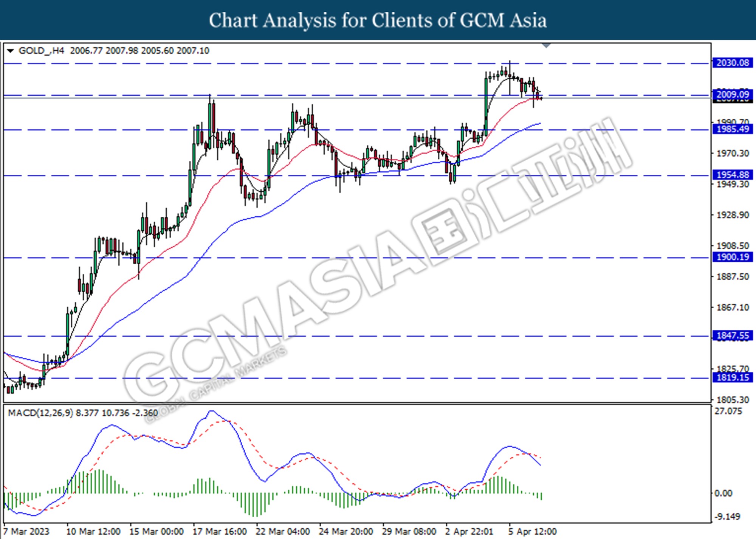Image resolution: width=756 pixels, height=540 pixels.
Task: Click the 27.075 MACD scale value
Action: [728, 411]
